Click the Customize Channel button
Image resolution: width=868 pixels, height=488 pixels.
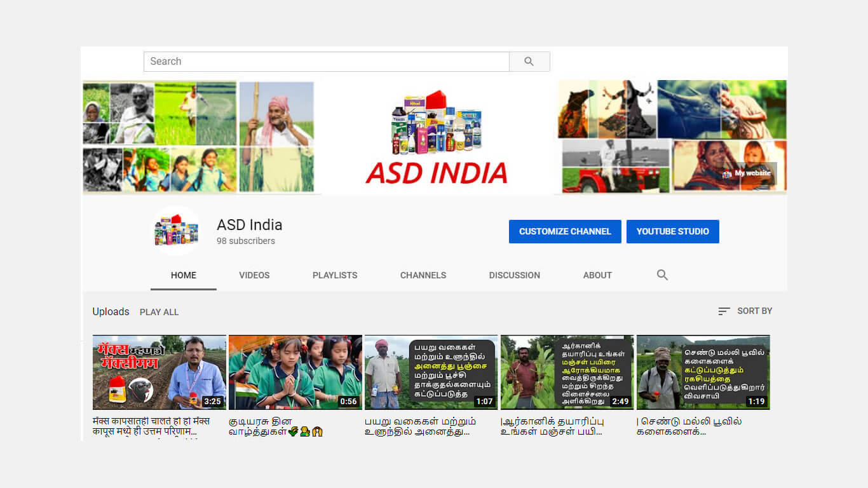pyautogui.click(x=565, y=231)
